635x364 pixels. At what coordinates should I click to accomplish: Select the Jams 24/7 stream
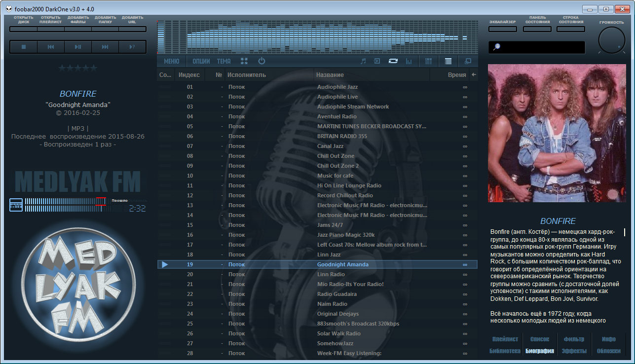[x=317, y=225]
